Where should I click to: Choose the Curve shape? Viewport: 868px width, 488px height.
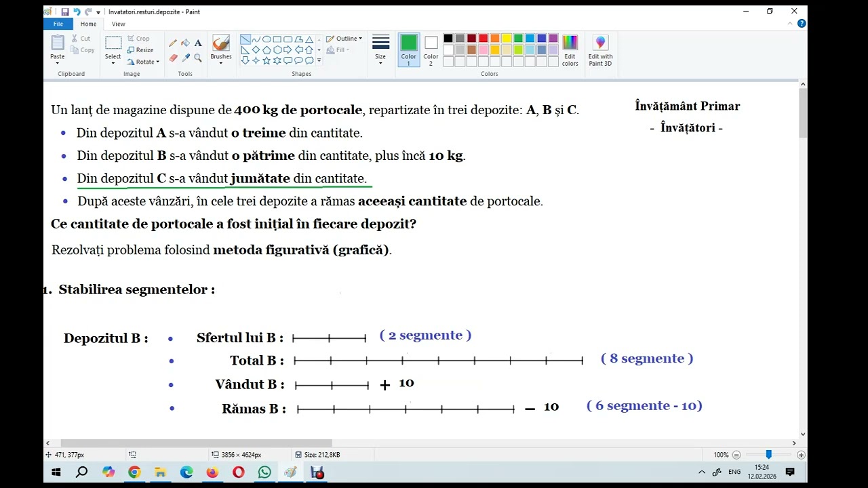(x=256, y=39)
